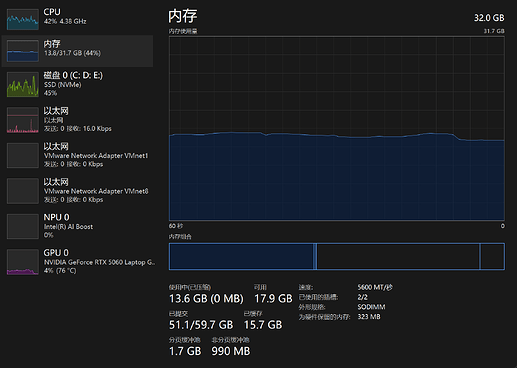
Task: Click the 内存 mini graph thumbnail
Action: [x=23, y=51]
